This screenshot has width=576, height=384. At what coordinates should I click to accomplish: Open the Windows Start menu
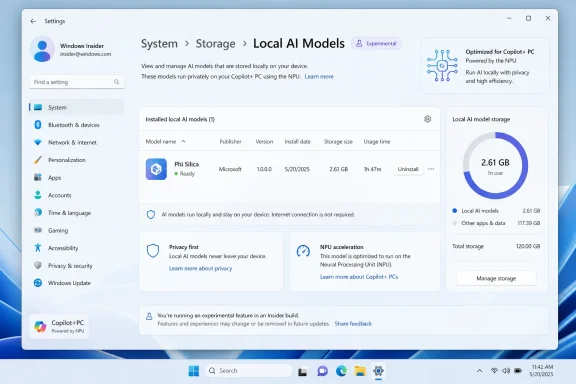(x=194, y=371)
